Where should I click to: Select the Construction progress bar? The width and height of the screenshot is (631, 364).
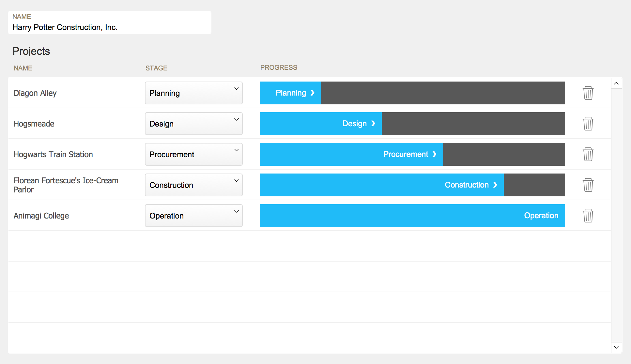tap(412, 185)
